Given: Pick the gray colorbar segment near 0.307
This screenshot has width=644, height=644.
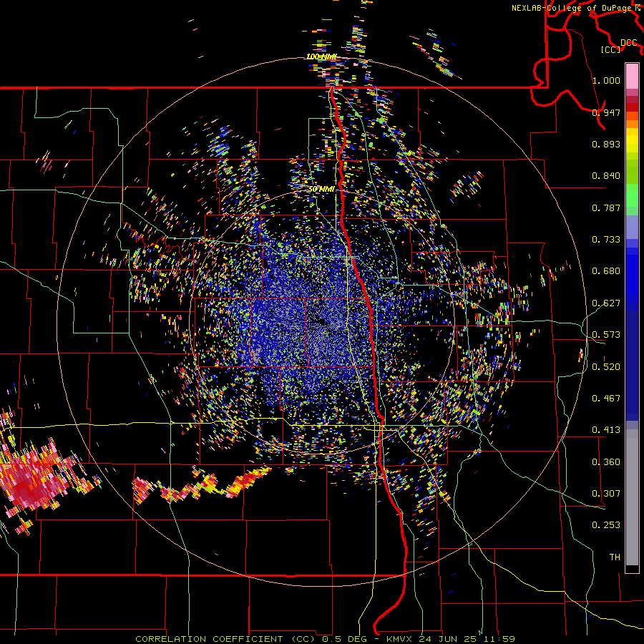Looking at the screenshot, I should point(632,497).
